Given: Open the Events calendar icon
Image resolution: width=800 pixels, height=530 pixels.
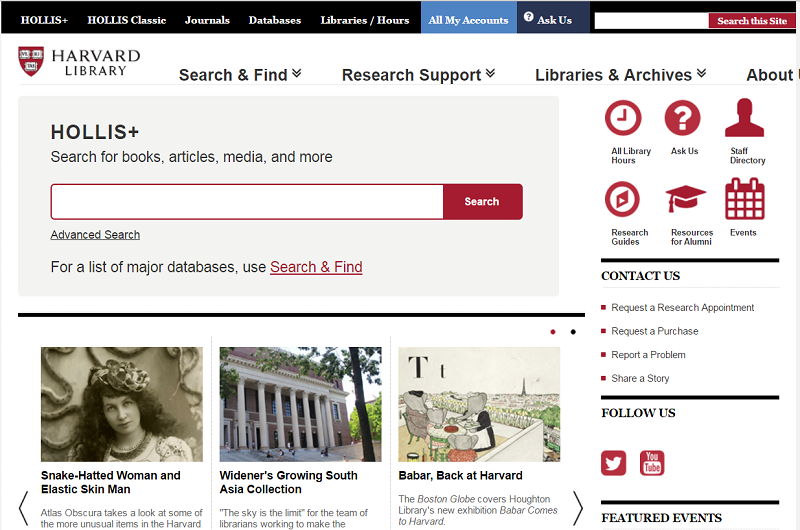Looking at the screenshot, I should coord(744,198).
